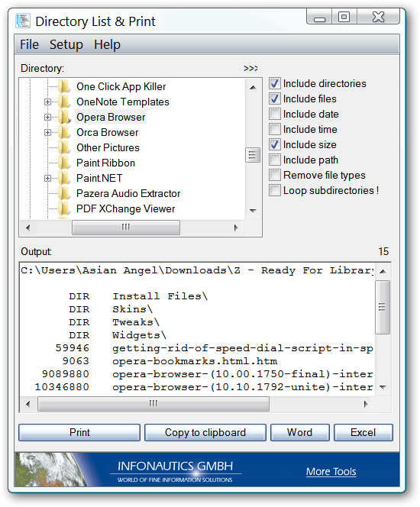Select the Pazera Audio Extractor folder name
420x507 pixels.
click(x=128, y=193)
